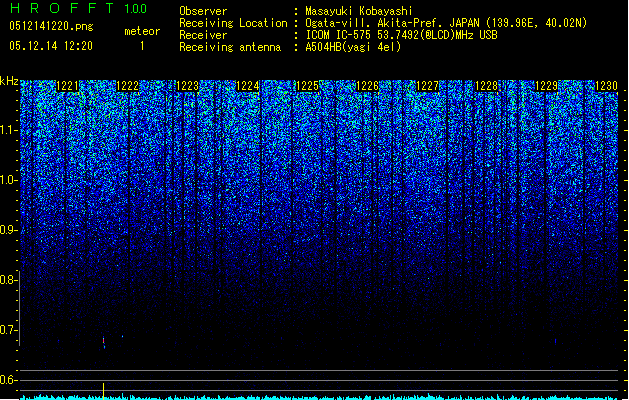Click the A504HB(yagi 4el) antenna text
The image size is (629, 400).
(x=353, y=47)
